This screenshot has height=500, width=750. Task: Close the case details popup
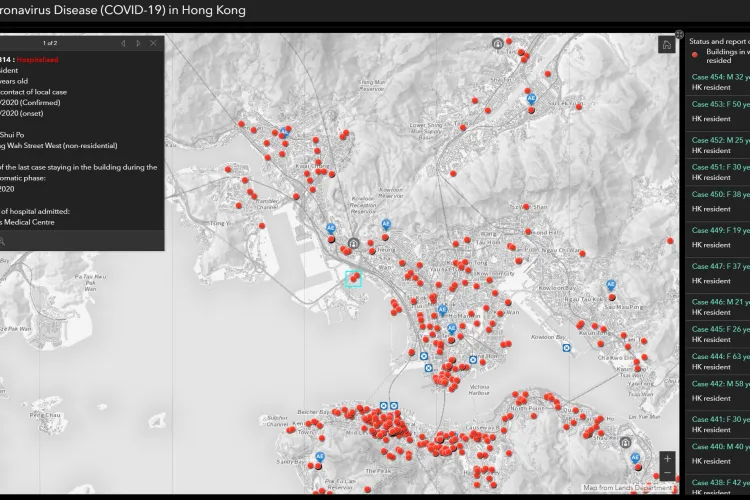click(153, 43)
